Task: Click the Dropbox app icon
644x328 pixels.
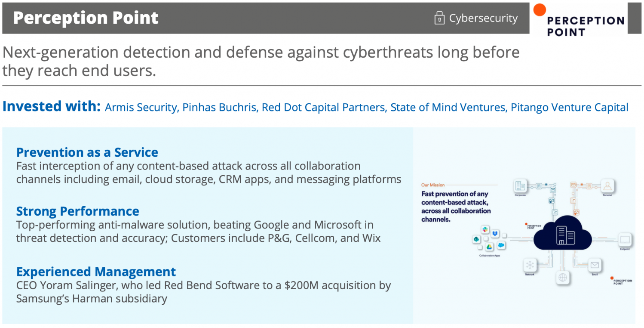Action: click(495, 233)
